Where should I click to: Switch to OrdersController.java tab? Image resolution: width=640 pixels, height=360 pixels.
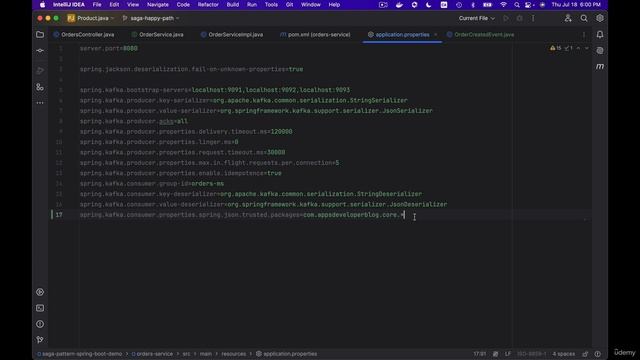point(84,35)
